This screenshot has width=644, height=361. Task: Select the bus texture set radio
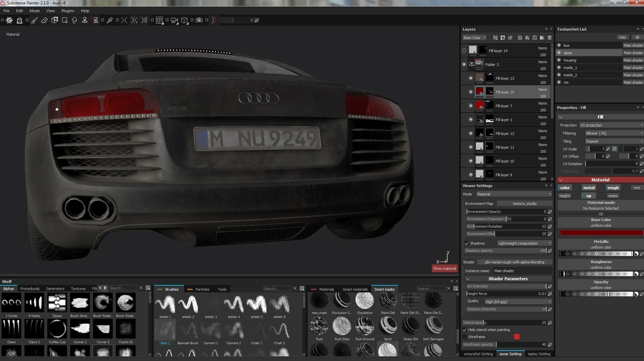(559, 45)
